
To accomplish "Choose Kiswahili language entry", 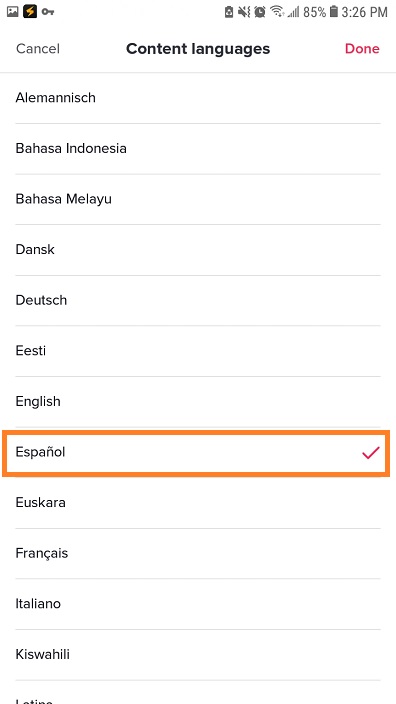I will click(198, 655).
